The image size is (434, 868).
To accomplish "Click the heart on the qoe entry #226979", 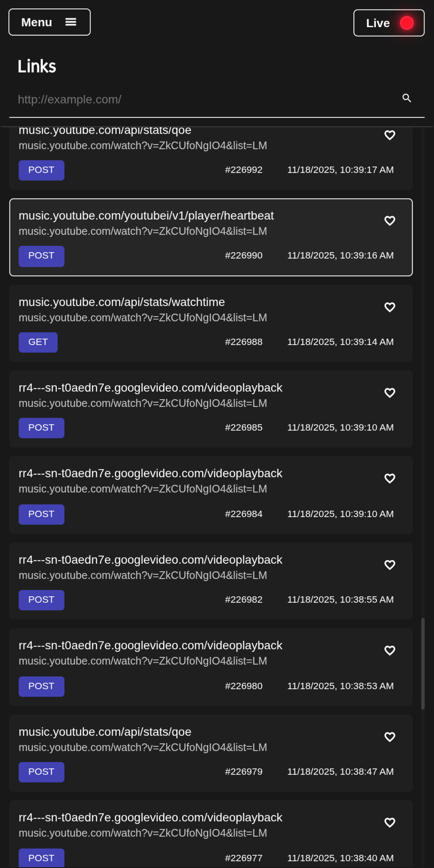I will [389, 737].
